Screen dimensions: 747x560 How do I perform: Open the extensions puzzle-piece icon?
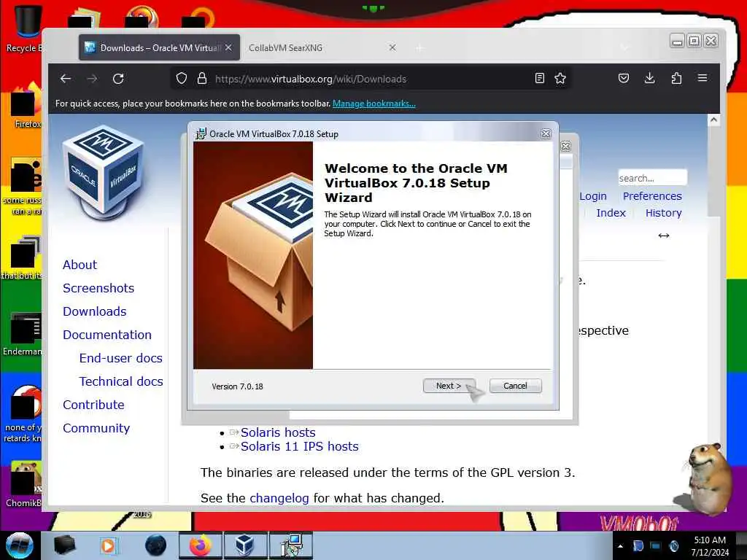(676, 78)
